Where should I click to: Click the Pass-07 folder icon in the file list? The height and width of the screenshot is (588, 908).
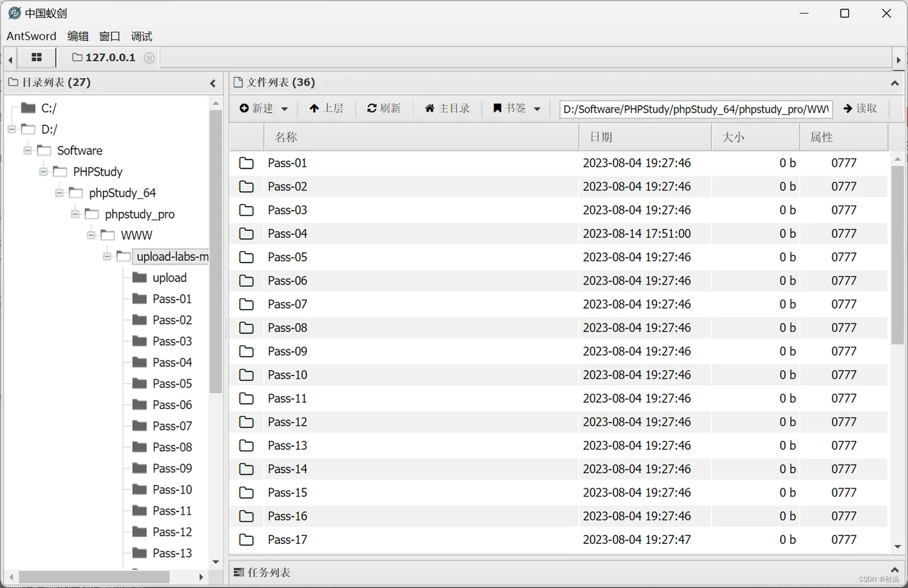pos(246,304)
